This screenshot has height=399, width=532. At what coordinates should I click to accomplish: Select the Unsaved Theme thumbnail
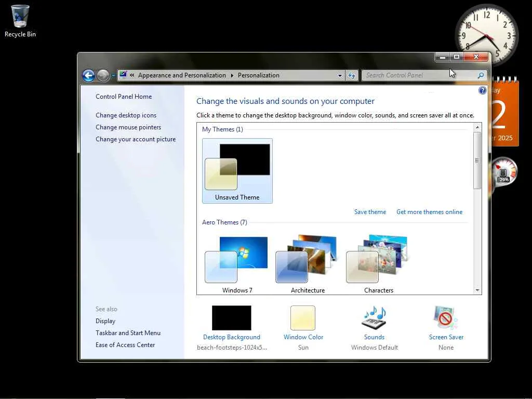coord(237,170)
